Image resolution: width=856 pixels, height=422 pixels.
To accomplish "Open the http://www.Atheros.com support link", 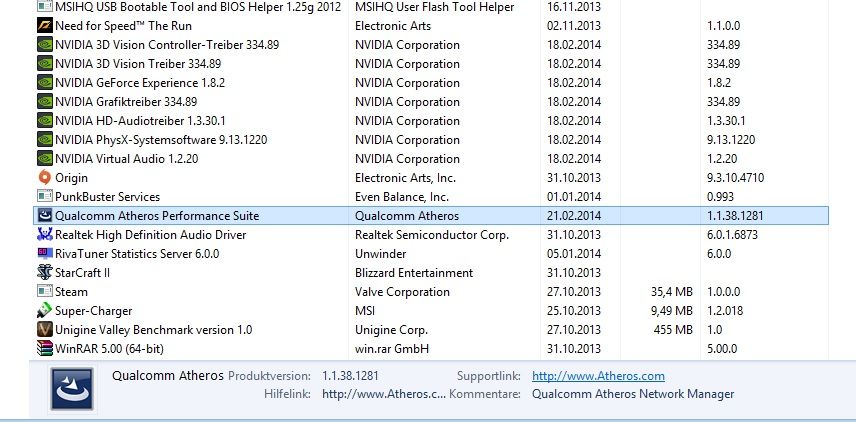I will pos(598,376).
